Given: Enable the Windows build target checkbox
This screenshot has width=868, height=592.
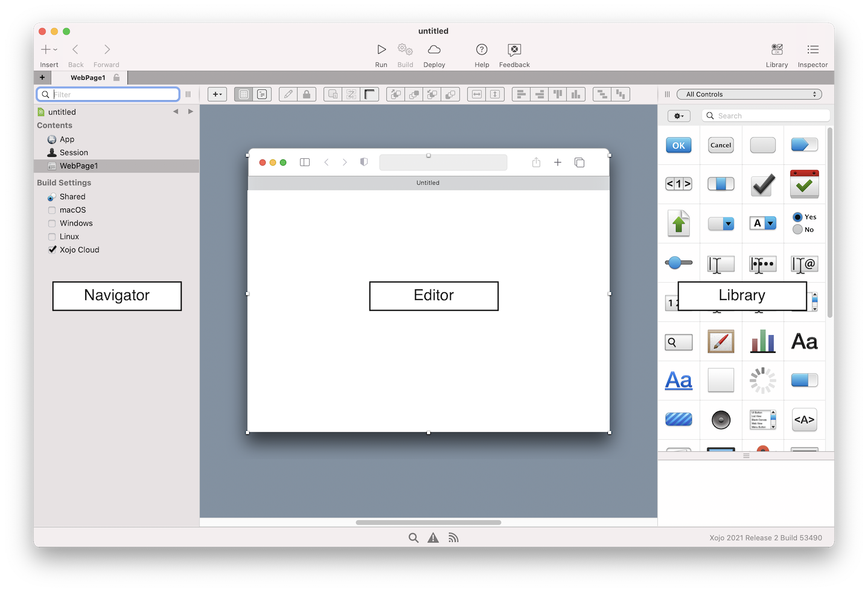Looking at the screenshot, I should (52, 223).
